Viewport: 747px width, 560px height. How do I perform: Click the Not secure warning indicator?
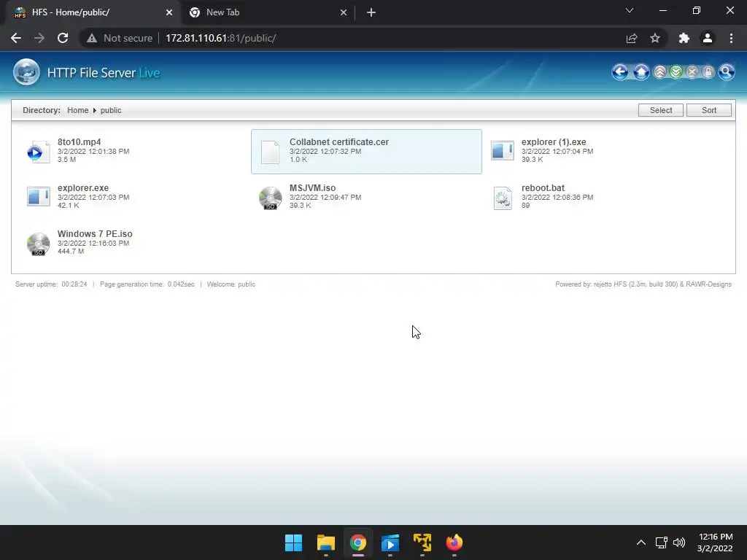click(x=119, y=38)
